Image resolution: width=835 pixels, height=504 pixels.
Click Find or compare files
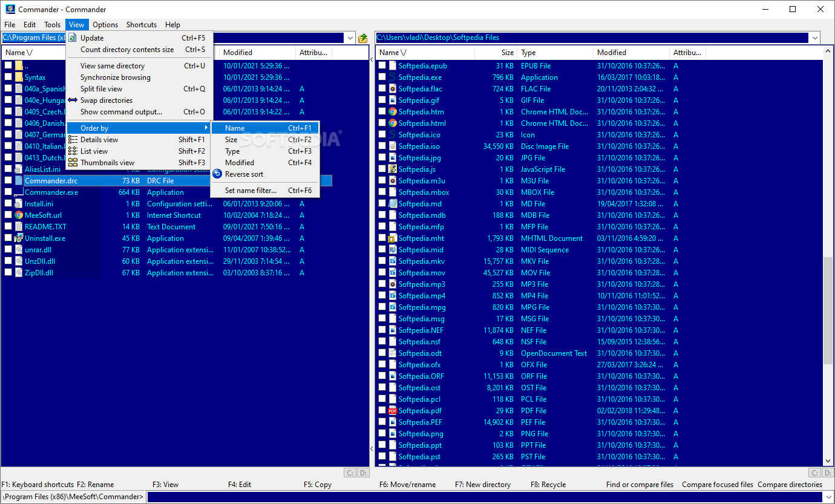pos(640,485)
